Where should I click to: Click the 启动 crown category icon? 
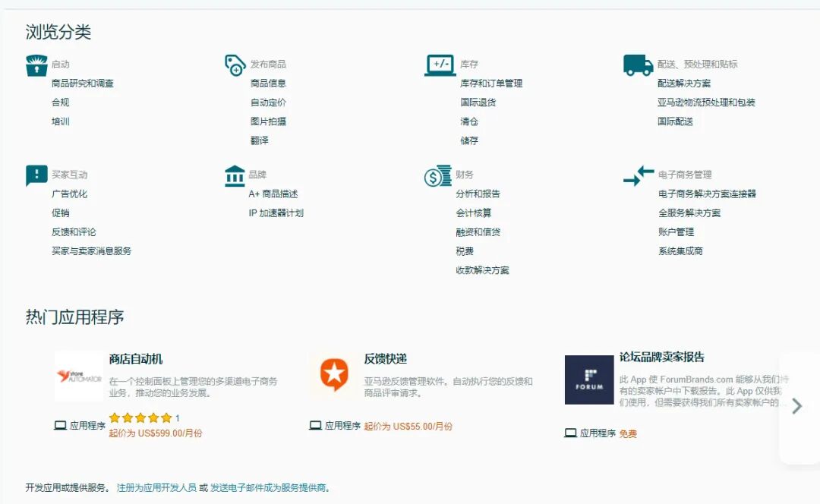click(x=36, y=65)
